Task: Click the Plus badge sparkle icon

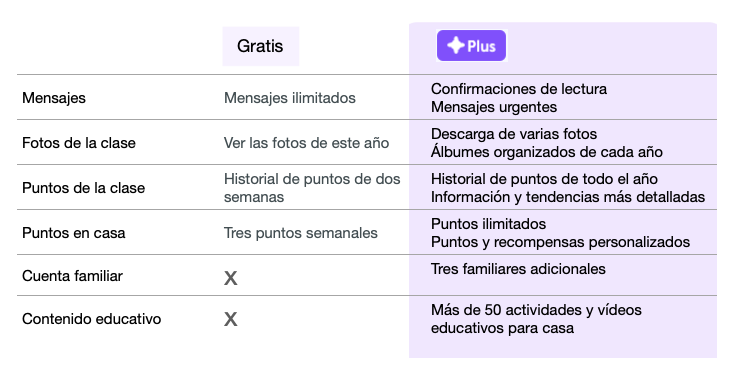Action: pos(455,46)
